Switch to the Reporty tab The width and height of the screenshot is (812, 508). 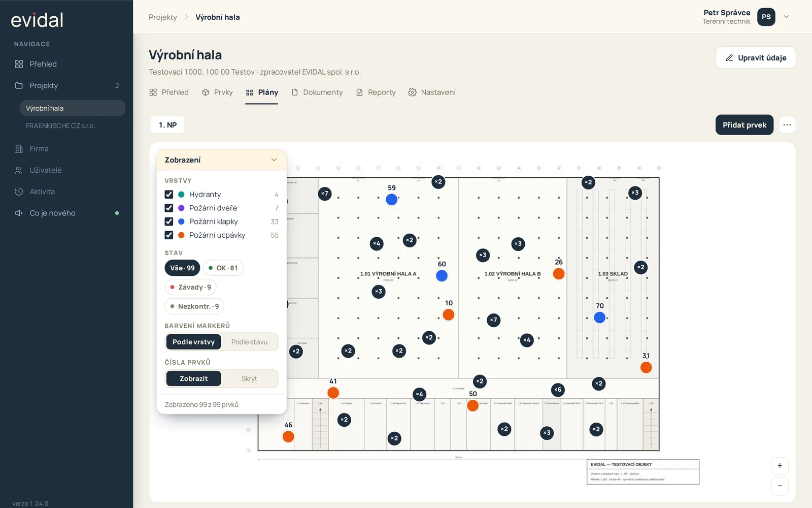pyautogui.click(x=376, y=92)
